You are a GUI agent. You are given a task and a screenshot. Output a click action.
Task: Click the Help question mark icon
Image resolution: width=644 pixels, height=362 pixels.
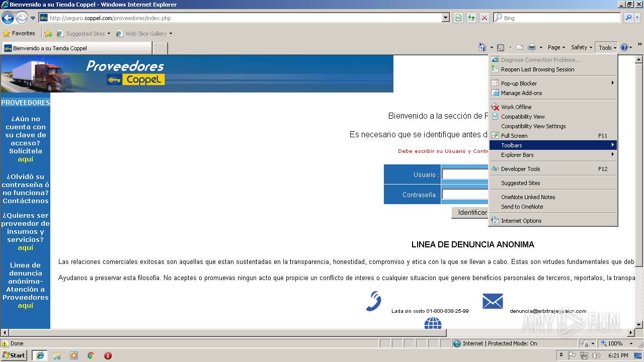624,47
